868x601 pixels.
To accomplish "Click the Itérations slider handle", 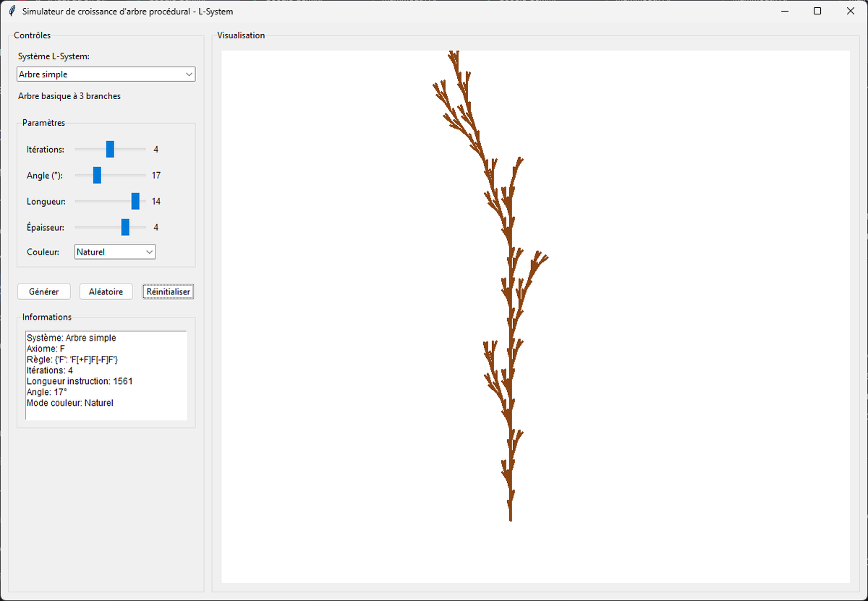I will [x=110, y=149].
